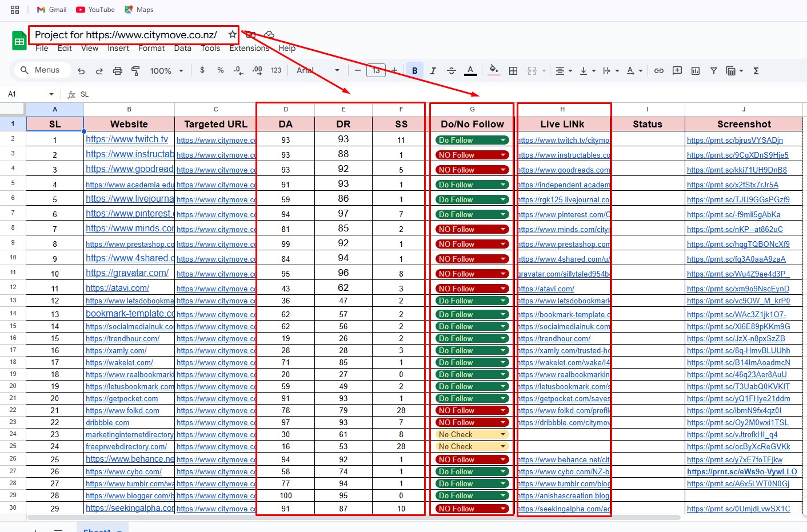Open the Borders tool

[513, 71]
